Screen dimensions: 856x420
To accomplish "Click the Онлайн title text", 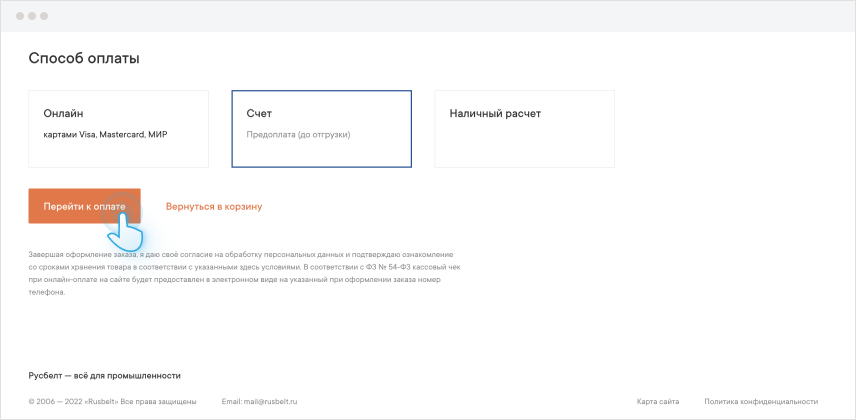I will point(63,113).
